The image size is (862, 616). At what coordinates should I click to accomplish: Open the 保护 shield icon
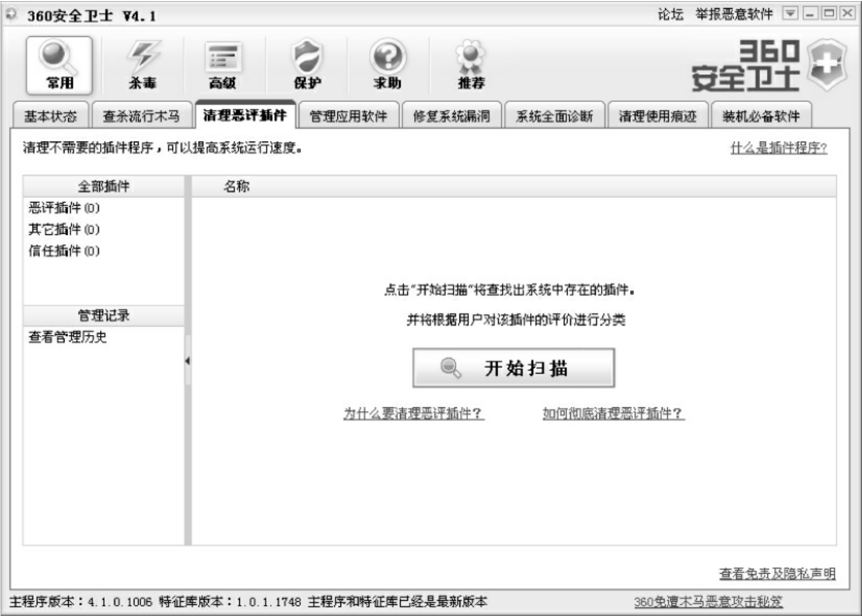(x=307, y=64)
